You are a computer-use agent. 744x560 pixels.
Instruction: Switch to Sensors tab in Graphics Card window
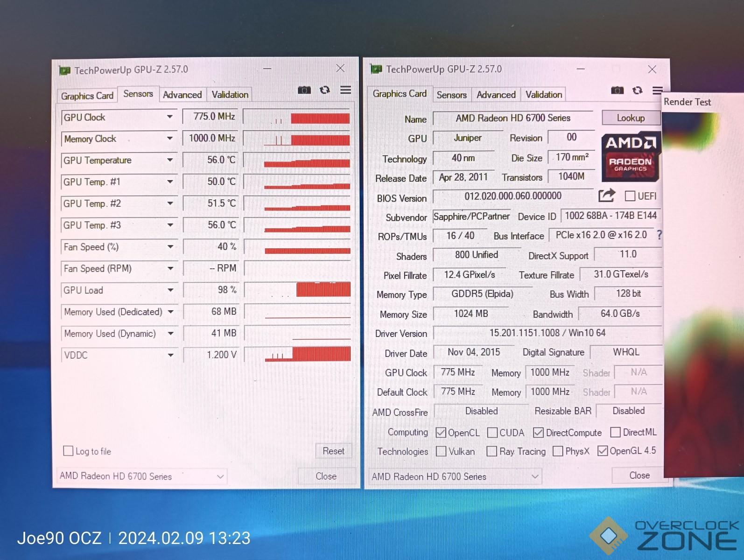point(452,95)
